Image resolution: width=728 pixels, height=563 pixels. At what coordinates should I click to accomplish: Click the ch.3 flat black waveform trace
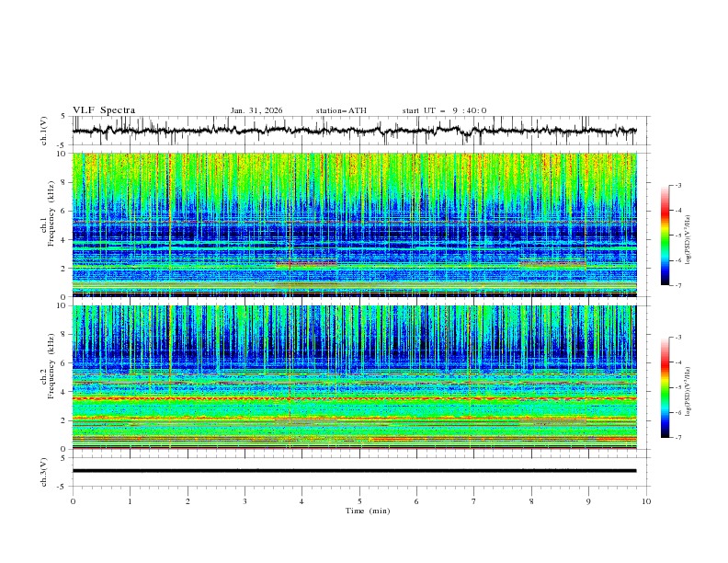pos(354,471)
